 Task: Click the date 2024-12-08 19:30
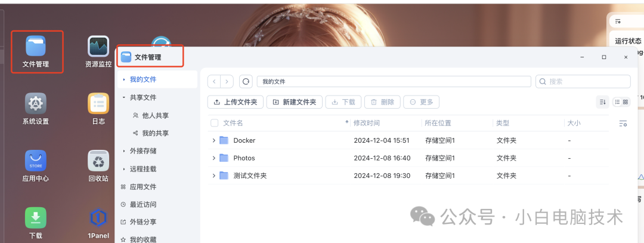pos(382,176)
